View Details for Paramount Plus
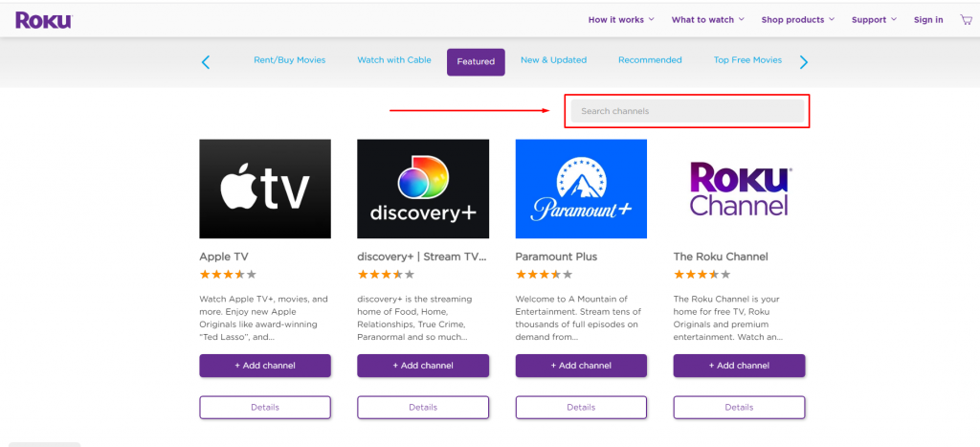The image size is (980, 447). tap(581, 408)
